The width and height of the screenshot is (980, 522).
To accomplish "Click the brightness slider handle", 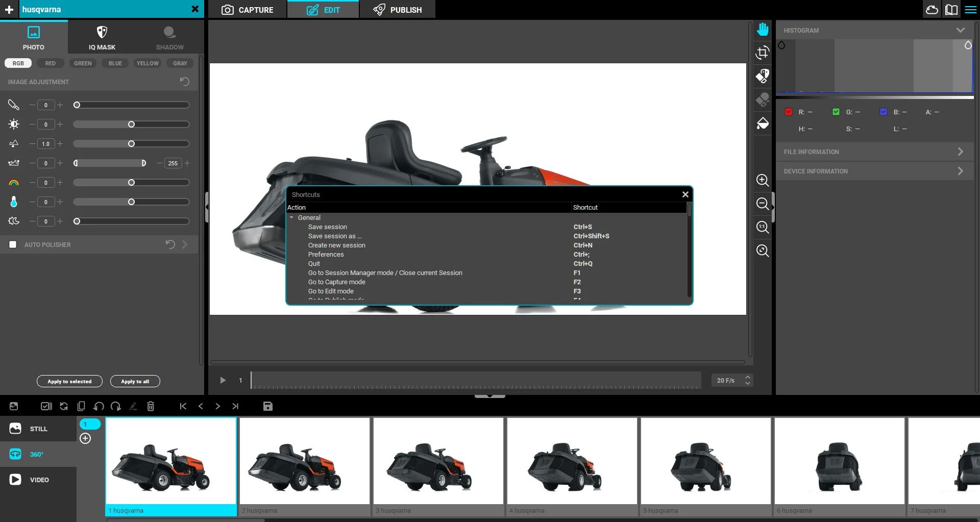I will pyautogui.click(x=131, y=125).
